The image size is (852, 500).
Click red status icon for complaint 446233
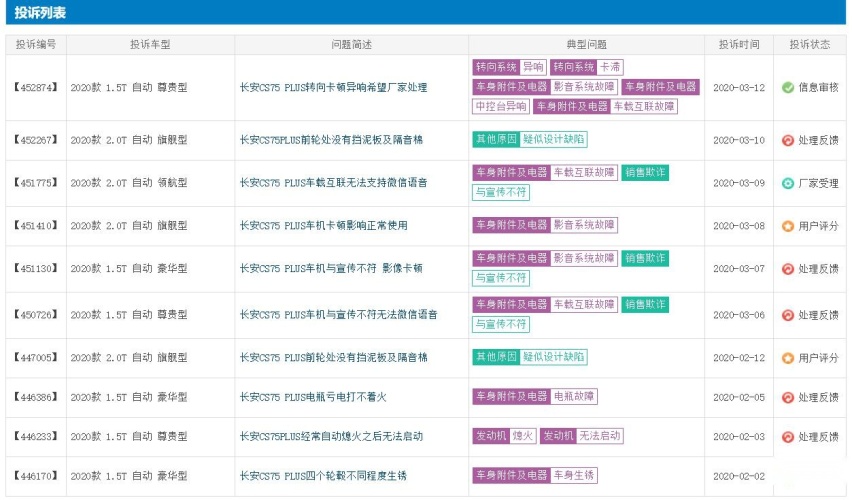pyautogui.click(x=787, y=437)
